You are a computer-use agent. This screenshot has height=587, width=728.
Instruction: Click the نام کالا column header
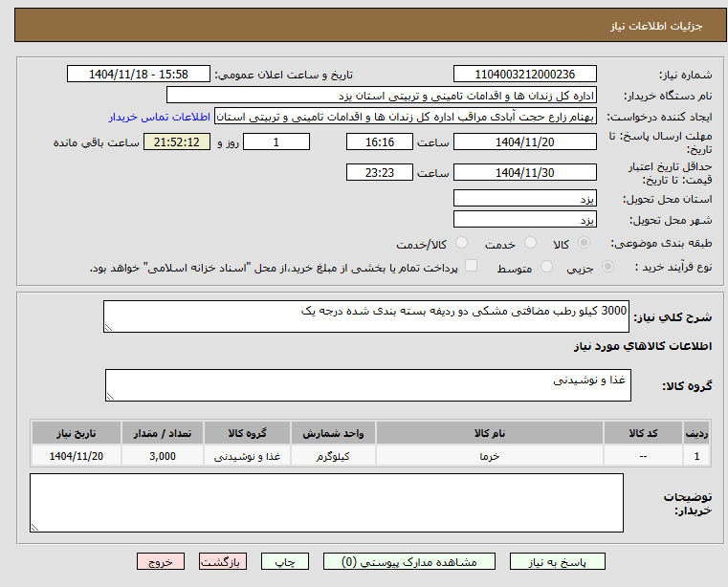click(490, 433)
